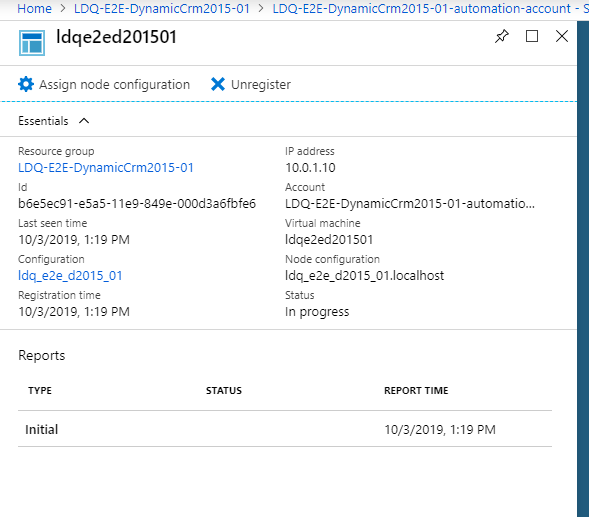Click the Essentials section label

43,121
